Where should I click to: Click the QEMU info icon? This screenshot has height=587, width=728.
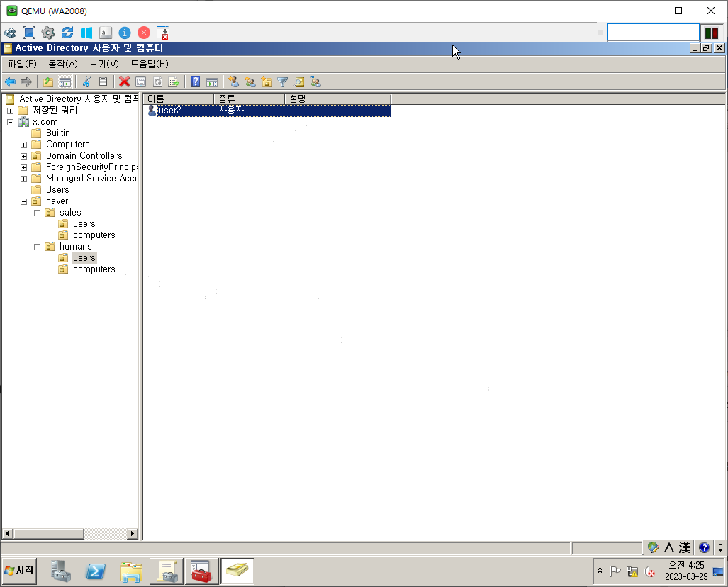[x=125, y=33]
